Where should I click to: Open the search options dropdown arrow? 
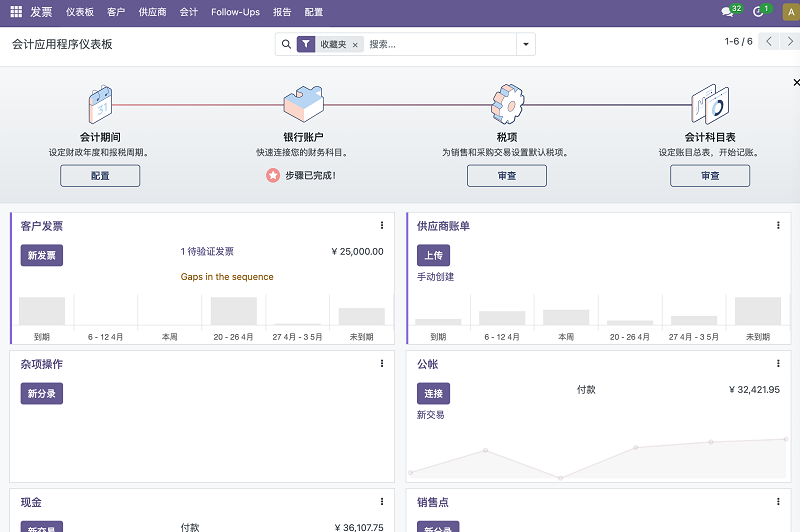(x=526, y=44)
